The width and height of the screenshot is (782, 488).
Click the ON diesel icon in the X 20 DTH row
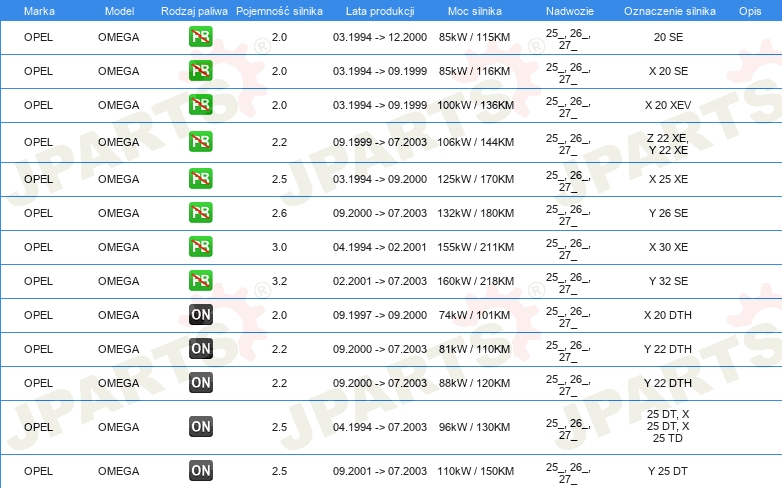(x=200, y=314)
